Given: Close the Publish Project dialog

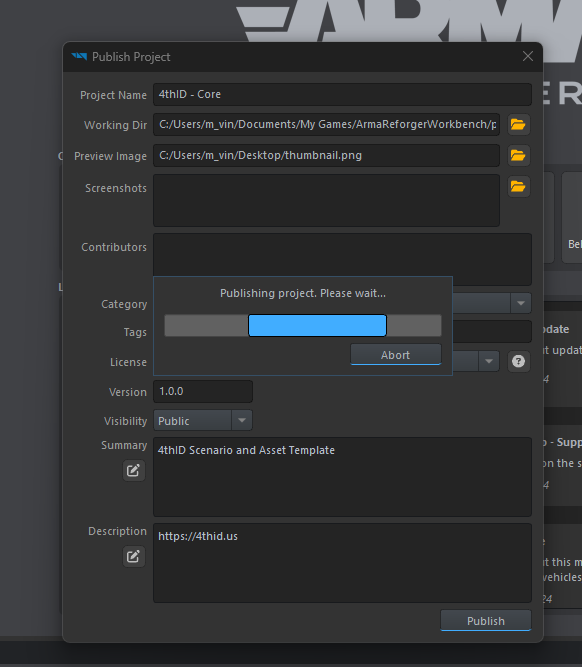Looking at the screenshot, I should click(528, 56).
